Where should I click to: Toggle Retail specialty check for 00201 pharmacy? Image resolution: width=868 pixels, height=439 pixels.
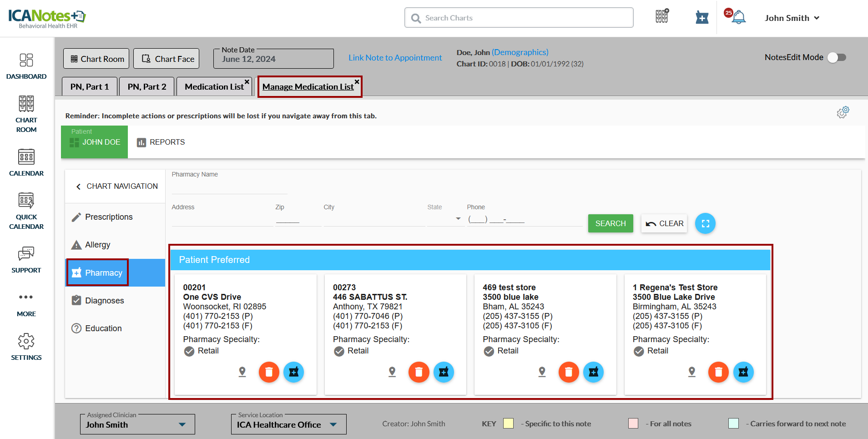pos(189,351)
